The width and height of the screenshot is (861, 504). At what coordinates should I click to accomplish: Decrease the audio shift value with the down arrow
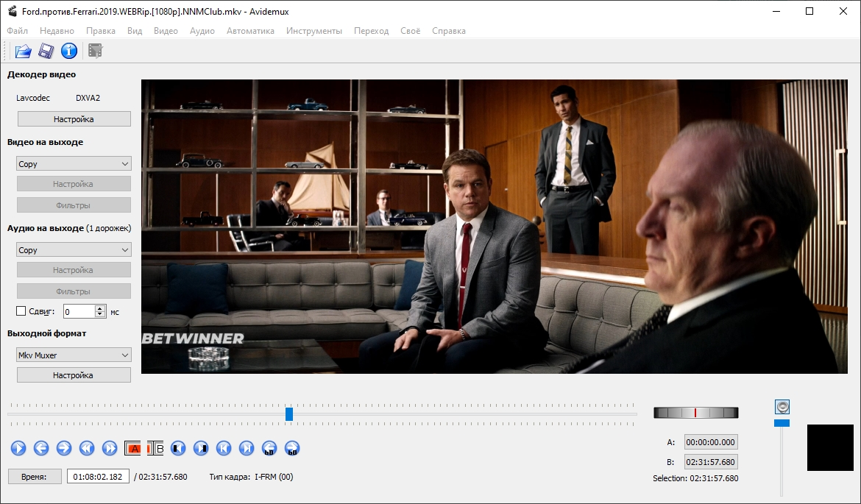click(x=100, y=315)
